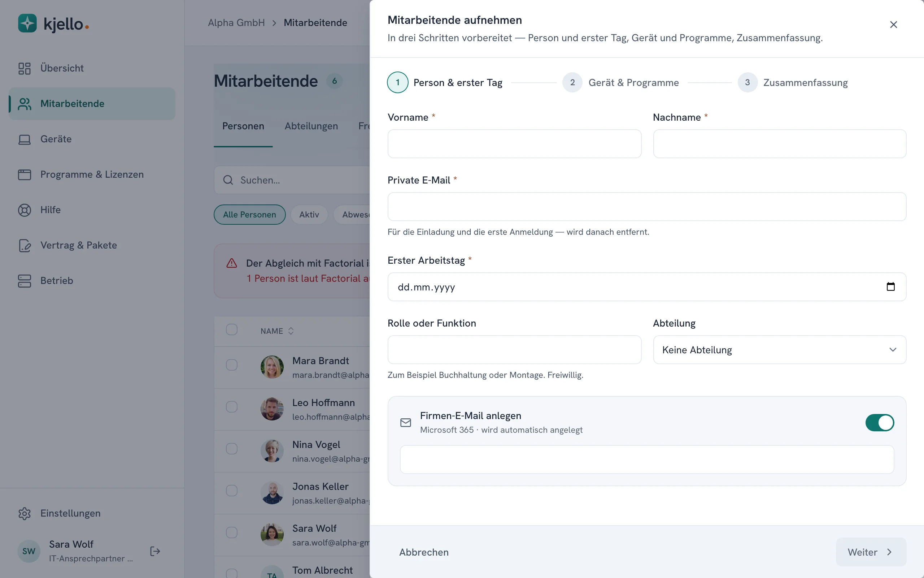Click the Suchen search box
924x578 pixels.
[292, 180]
